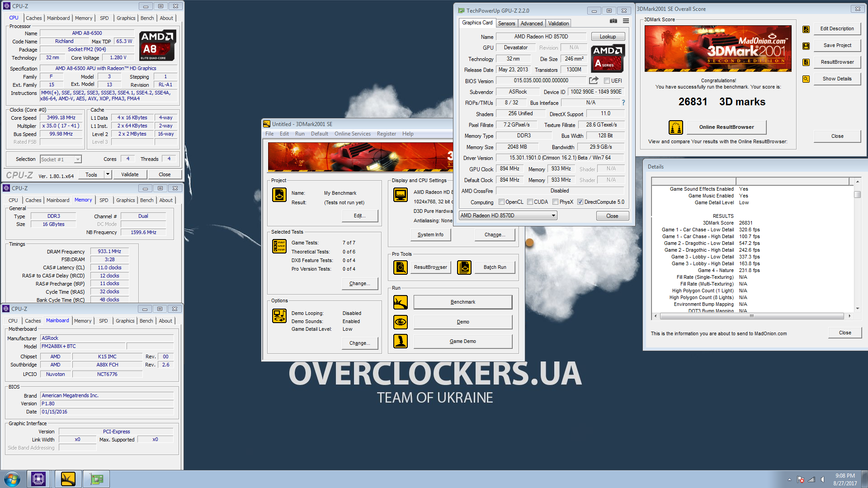The width and height of the screenshot is (868, 488).
Task: Click the Project icon in 3DMark2001 SE
Action: tap(279, 195)
